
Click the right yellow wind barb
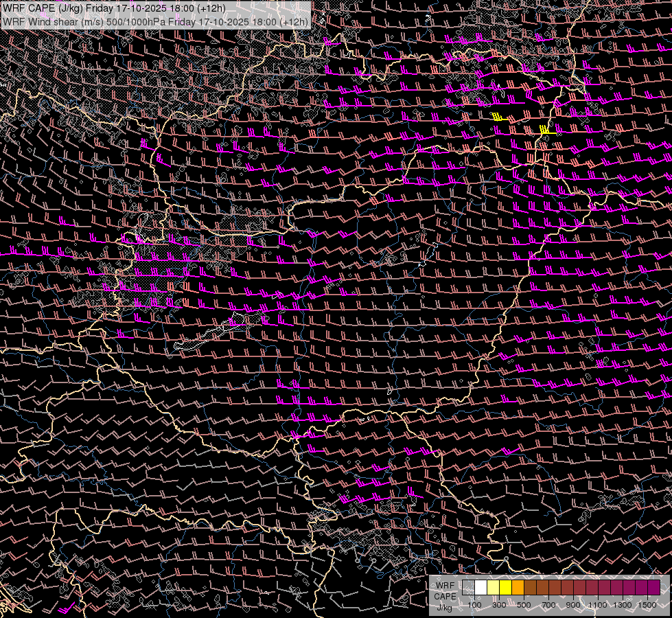546,129
